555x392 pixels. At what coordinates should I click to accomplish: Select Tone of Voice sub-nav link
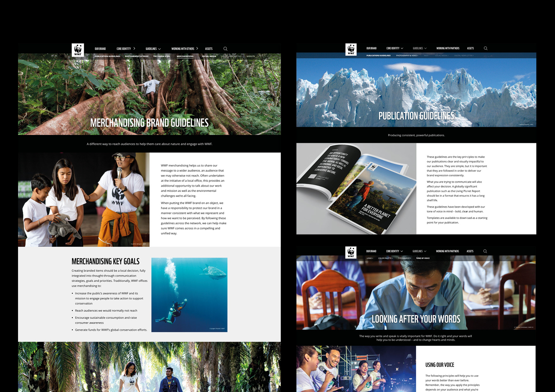423,258
